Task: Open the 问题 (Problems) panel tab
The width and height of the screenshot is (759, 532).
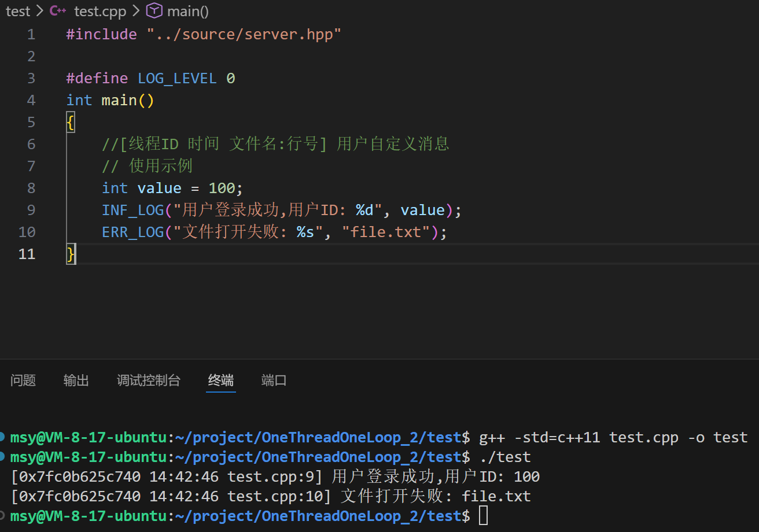Action: coord(23,380)
